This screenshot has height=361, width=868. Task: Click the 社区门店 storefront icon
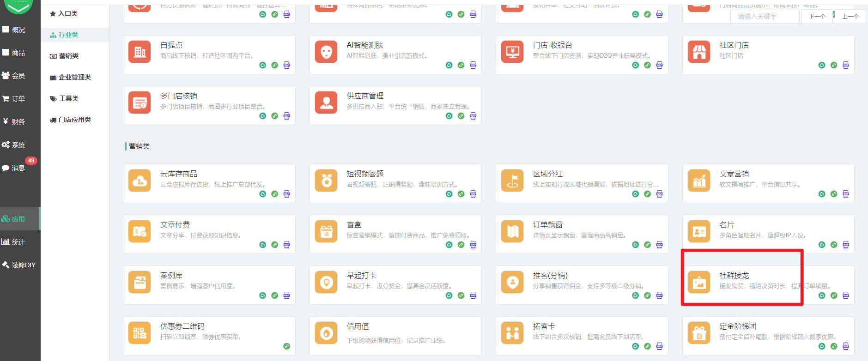pyautogui.click(x=699, y=52)
